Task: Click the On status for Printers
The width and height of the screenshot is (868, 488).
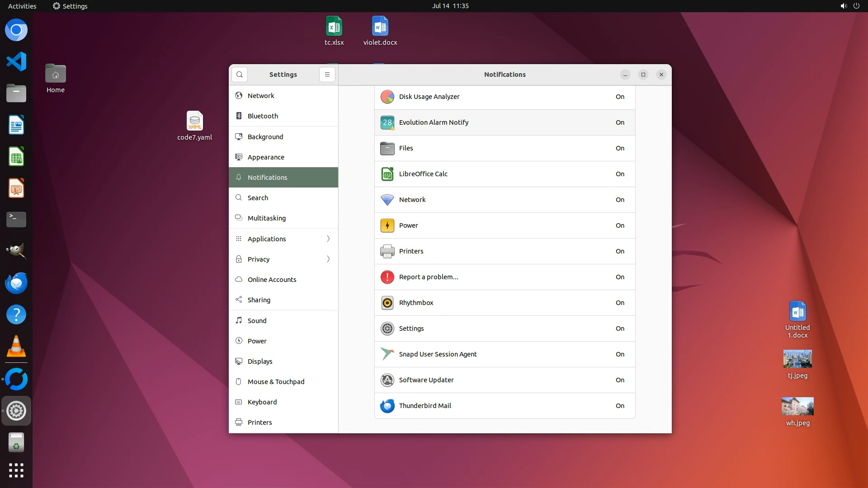Action: (620, 251)
